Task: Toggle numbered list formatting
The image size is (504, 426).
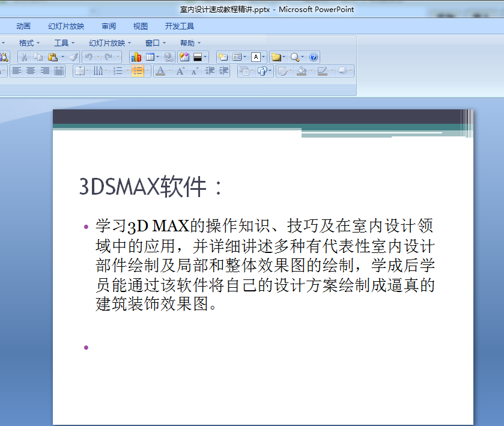Action: 118,71
